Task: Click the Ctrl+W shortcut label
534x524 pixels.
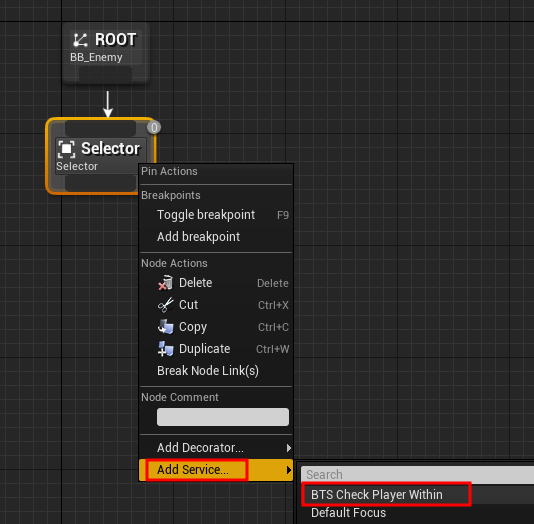Action: [x=272, y=349]
